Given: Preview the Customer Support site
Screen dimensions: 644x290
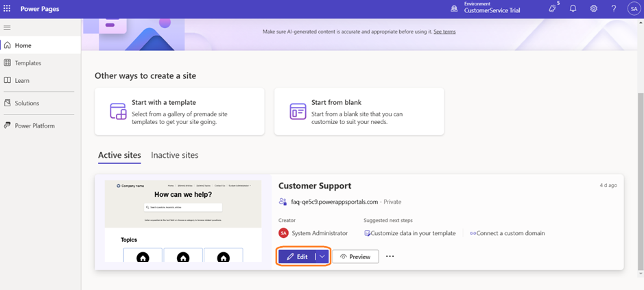Looking at the screenshot, I should (355, 256).
